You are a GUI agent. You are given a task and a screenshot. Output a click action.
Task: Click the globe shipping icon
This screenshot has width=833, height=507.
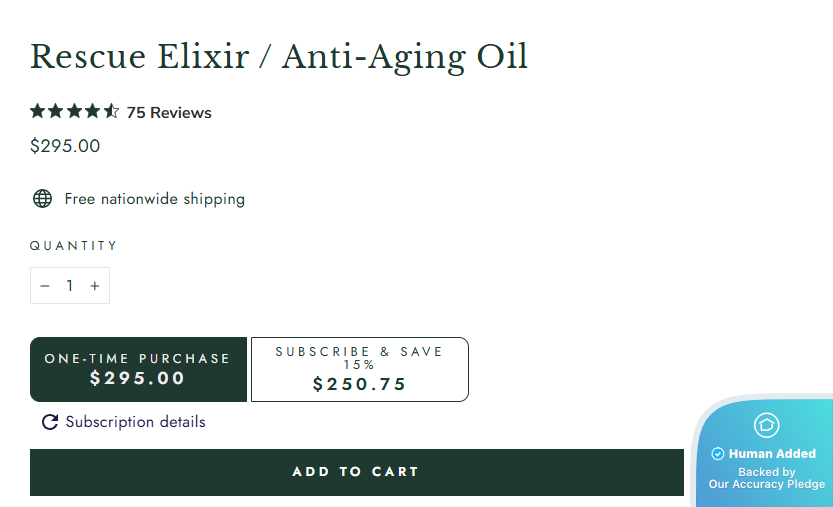(42, 199)
